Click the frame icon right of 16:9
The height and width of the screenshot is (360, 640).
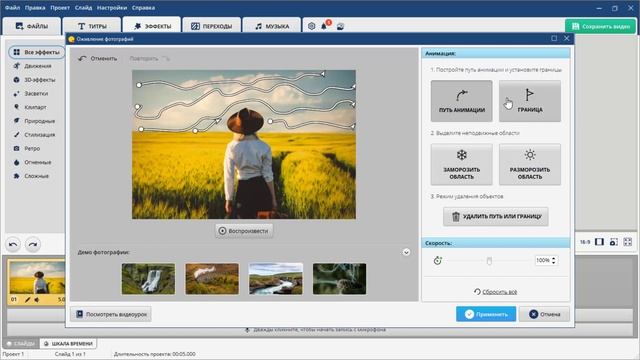[x=599, y=242]
